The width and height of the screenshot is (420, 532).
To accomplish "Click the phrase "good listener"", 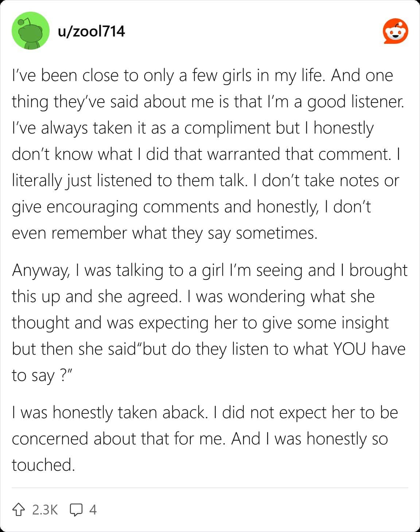I will tap(355, 102).
